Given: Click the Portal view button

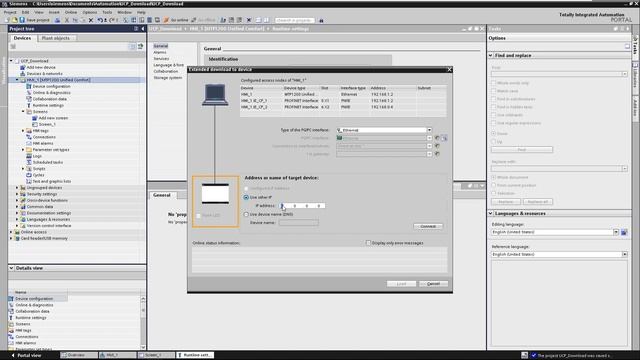Looking at the screenshot, I should [26, 356].
